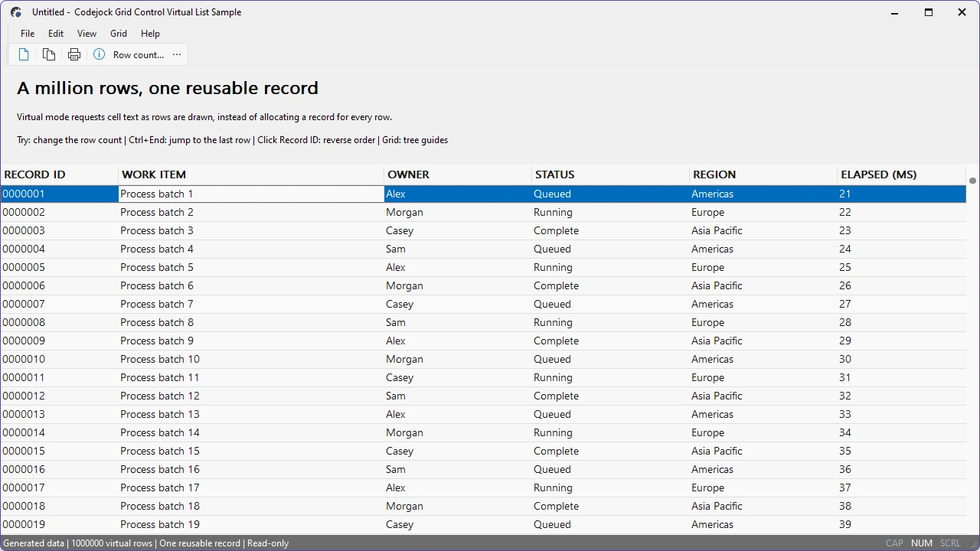Click the info icon beside Row count
Viewport: 980px width, 551px height.
tap(99, 54)
